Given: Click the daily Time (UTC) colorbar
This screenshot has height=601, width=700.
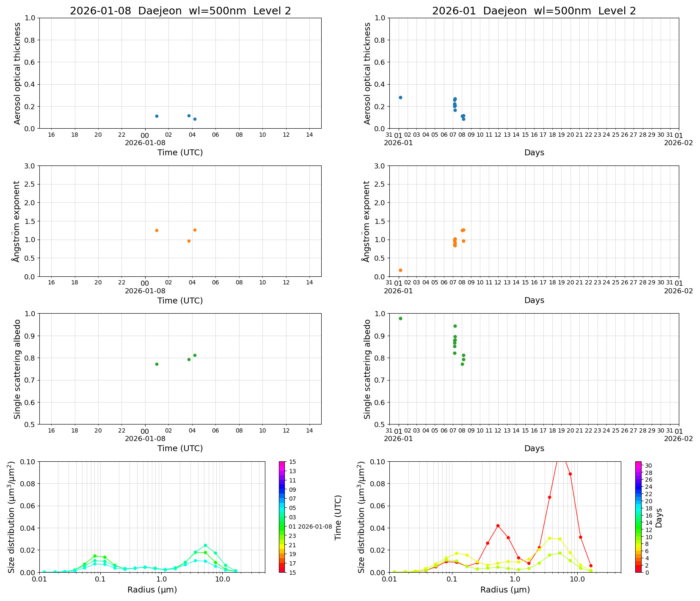Looking at the screenshot, I should 282,516.
